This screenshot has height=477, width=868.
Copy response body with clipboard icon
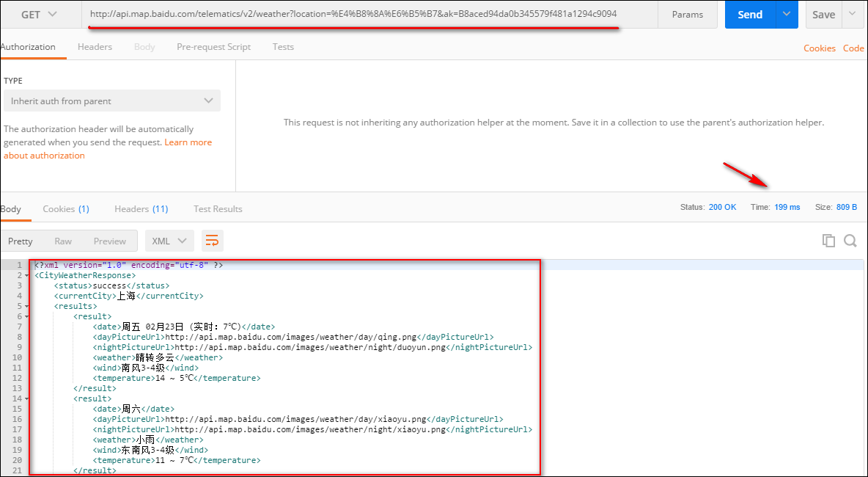[x=828, y=241]
